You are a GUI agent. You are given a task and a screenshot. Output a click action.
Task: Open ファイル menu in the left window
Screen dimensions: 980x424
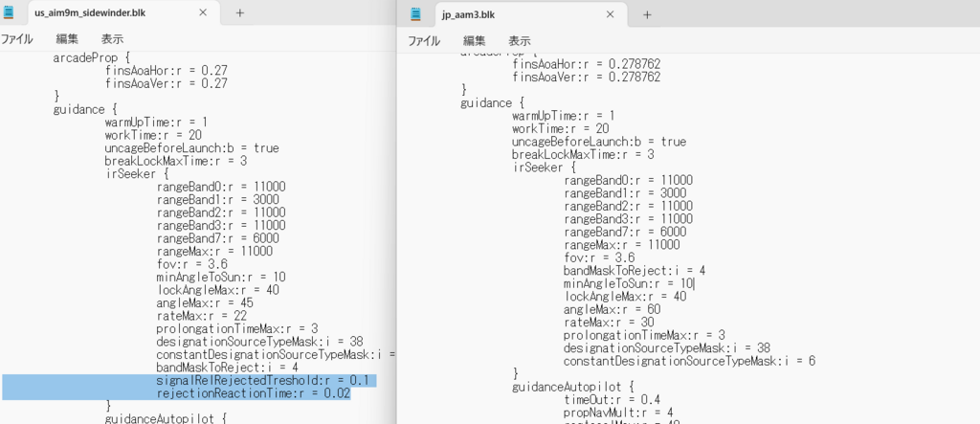[16, 39]
